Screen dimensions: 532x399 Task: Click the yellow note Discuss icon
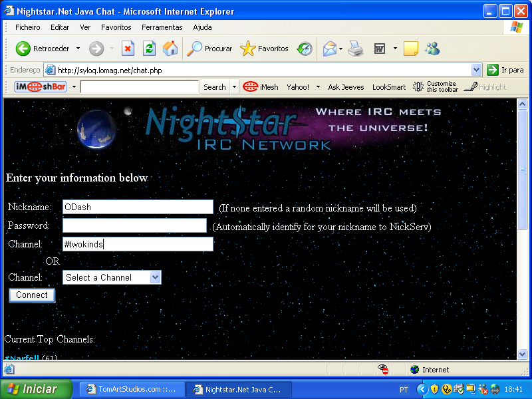tap(410, 49)
